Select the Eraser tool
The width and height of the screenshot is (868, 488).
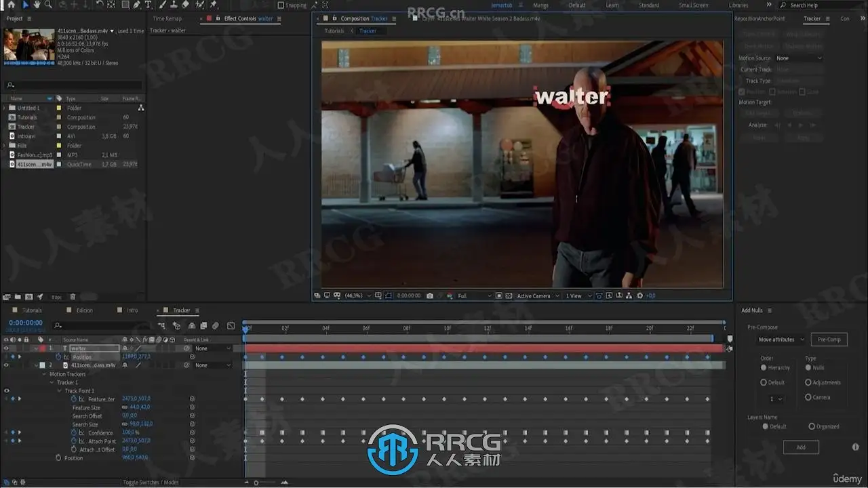tap(186, 5)
